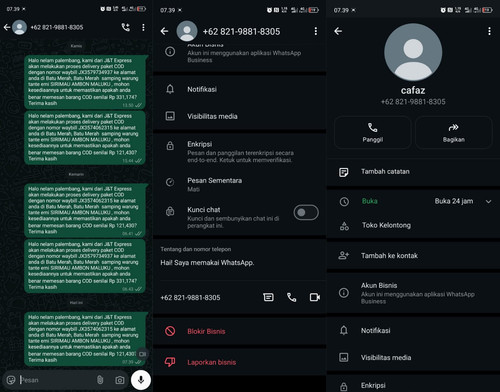This screenshot has height=392, width=500.
Task: Tap phone number under cafaz name
Action: (x=413, y=102)
